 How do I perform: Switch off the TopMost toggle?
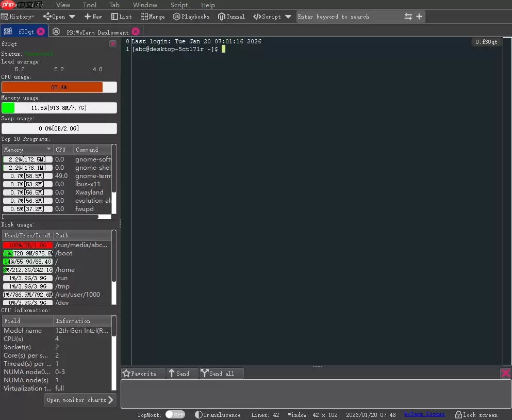point(175,414)
